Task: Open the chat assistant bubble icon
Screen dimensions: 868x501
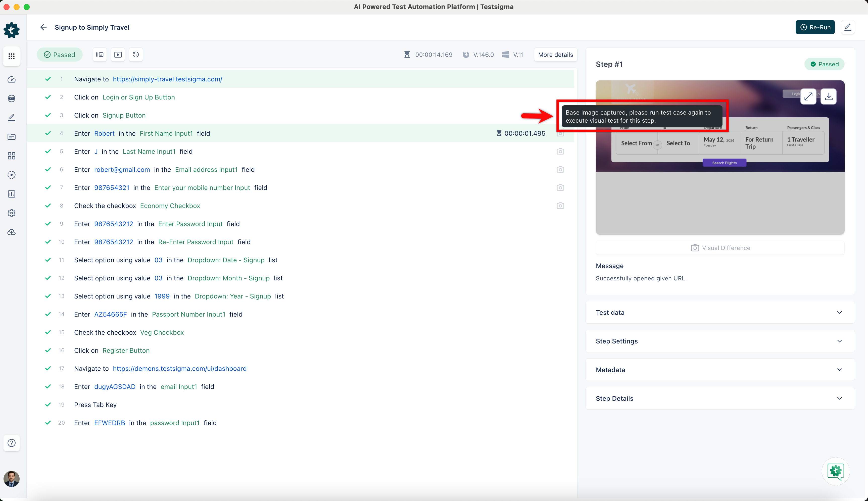Action: pos(836,471)
